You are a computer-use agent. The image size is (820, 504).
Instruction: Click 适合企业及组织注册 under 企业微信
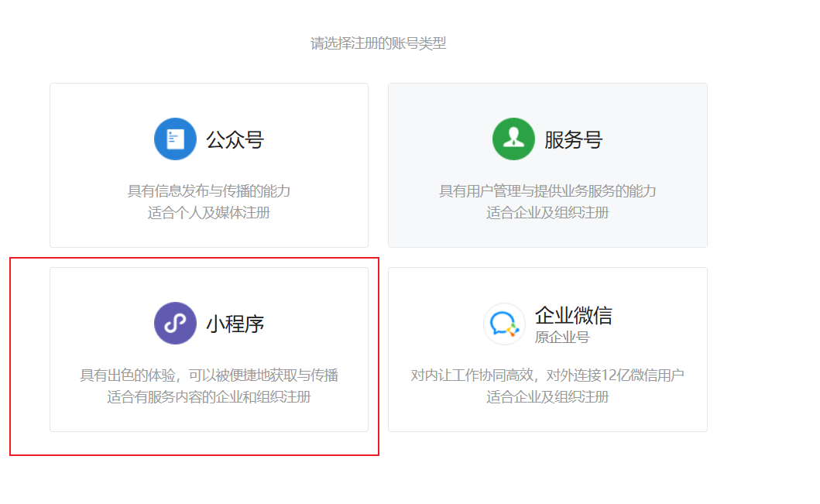[x=547, y=397]
